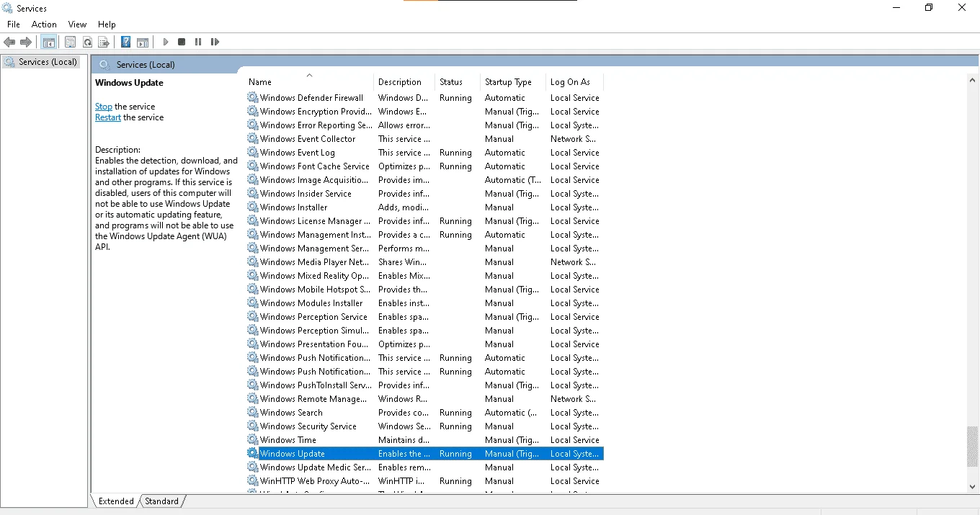The width and height of the screenshot is (980, 515).
Task: Select the Windows Mixed Reality OpenXR row
Action: (x=425, y=276)
